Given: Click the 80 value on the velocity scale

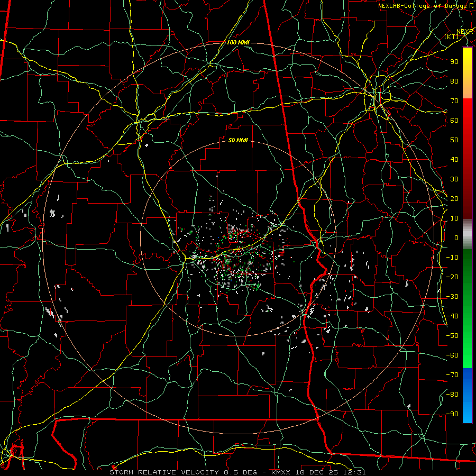Looking at the screenshot, I should 454,81.
